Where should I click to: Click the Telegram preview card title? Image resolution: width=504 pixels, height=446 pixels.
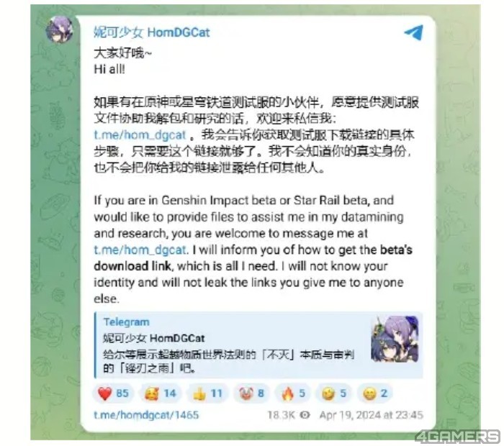coord(126,322)
